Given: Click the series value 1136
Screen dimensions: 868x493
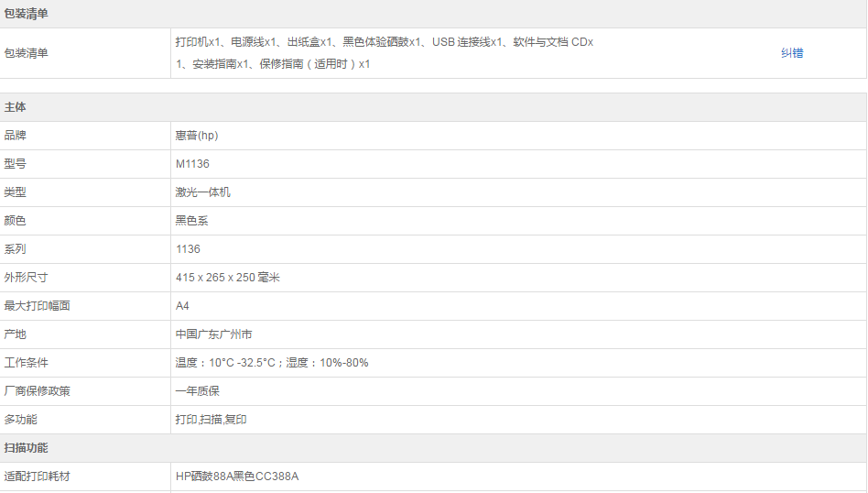Looking at the screenshot, I should tap(189, 249).
